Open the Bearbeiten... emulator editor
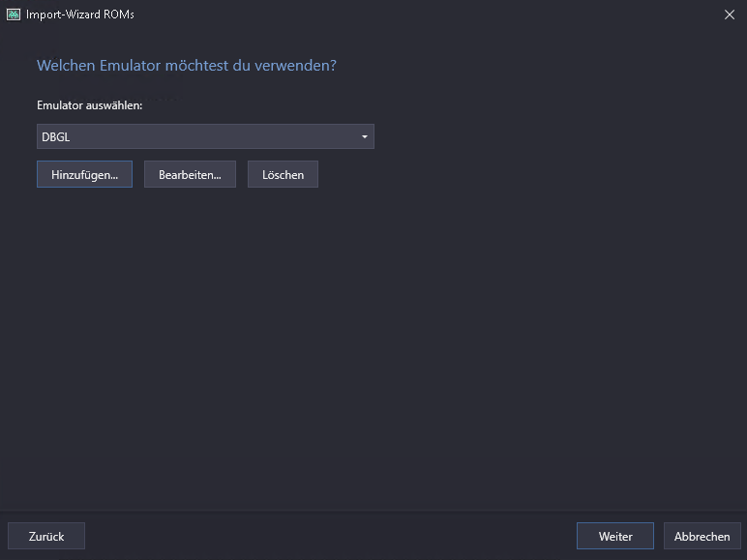Screen dimensions: 747x560 190,174
